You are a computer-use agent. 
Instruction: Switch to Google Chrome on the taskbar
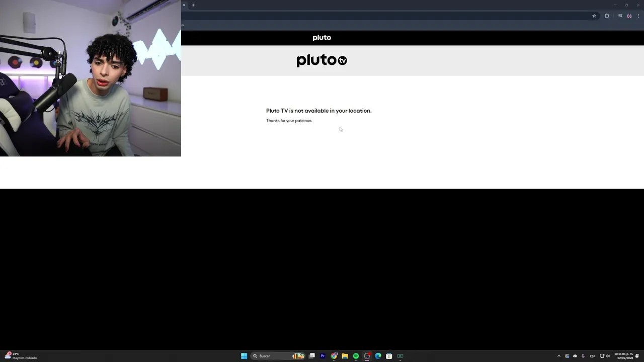334,356
